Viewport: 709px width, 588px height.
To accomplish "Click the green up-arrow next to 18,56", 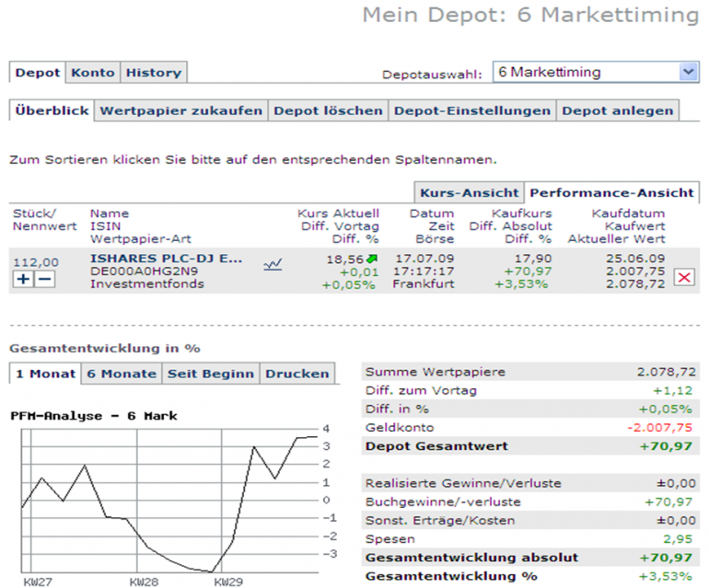I will 372,259.
